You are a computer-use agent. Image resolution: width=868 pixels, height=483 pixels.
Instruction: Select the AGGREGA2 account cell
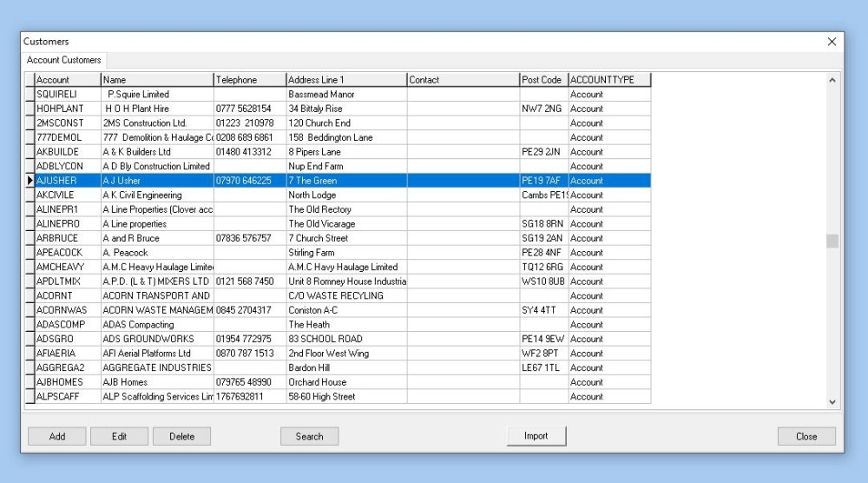click(68, 367)
